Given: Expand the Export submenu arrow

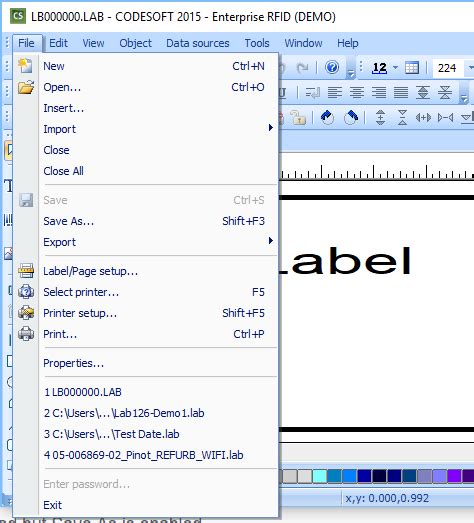Looking at the screenshot, I should (x=271, y=241).
